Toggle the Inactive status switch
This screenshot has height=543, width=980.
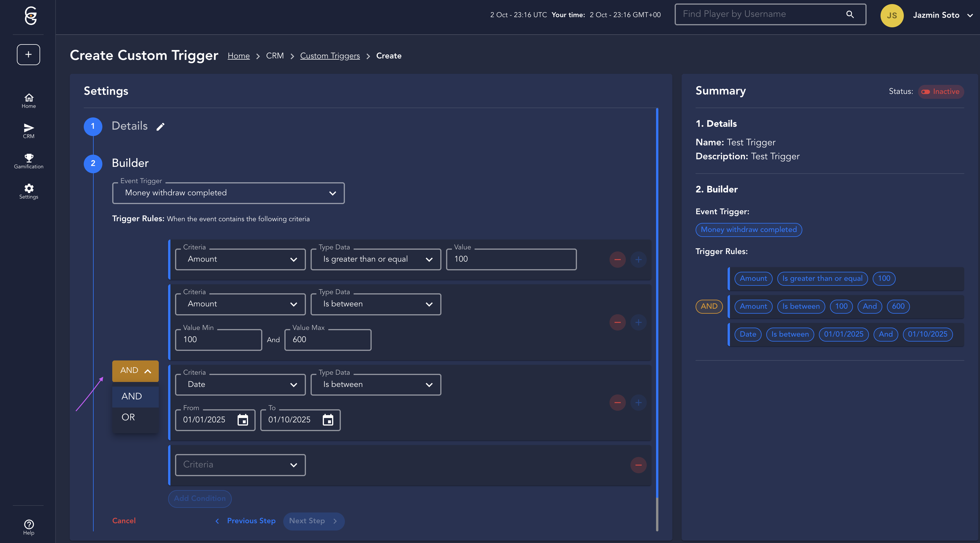(925, 92)
